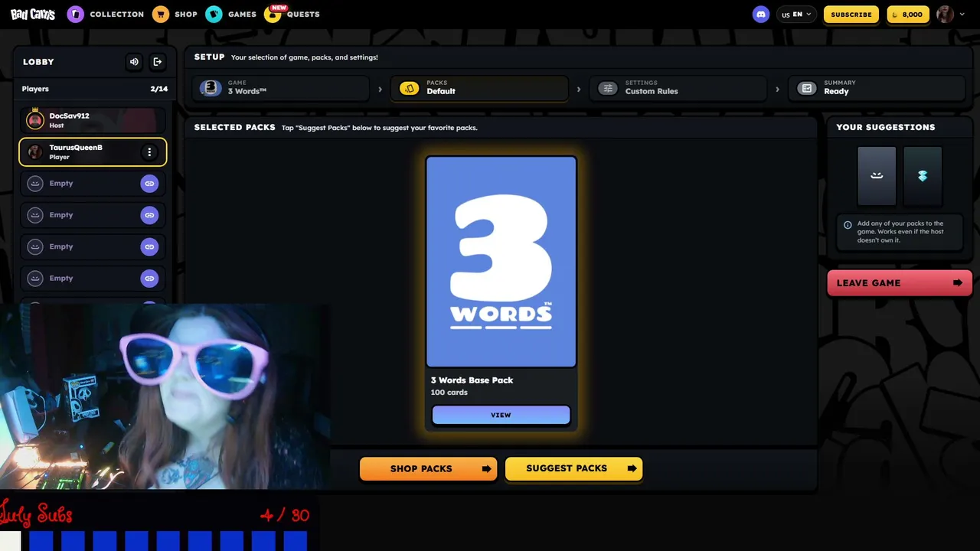Open the Settings Custom Rules step
Image resolution: width=980 pixels, height=551 pixels.
pos(678,88)
